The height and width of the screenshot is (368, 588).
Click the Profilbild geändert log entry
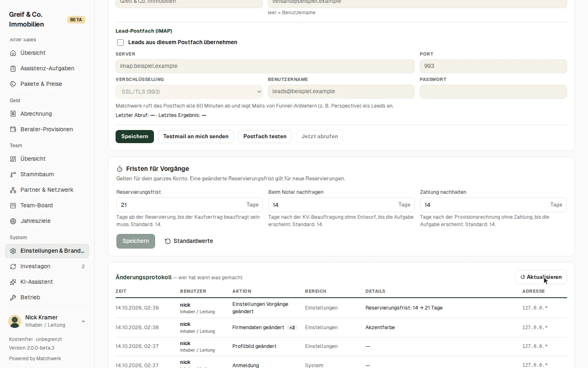click(x=254, y=346)
